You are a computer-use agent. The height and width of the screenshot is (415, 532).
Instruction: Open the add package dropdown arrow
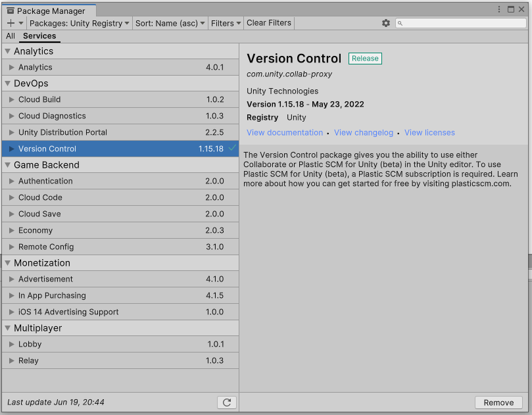pos(21,23)
